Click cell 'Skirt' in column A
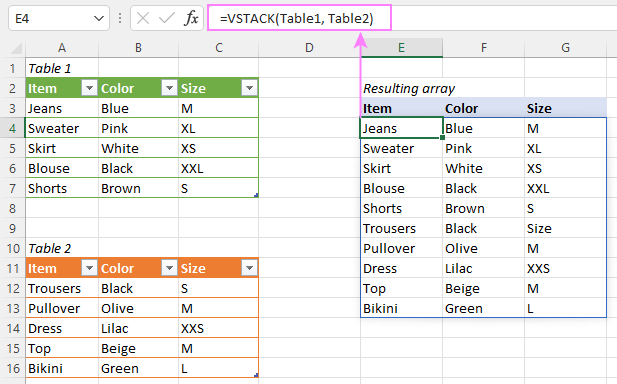 click(x=62, y=148)
